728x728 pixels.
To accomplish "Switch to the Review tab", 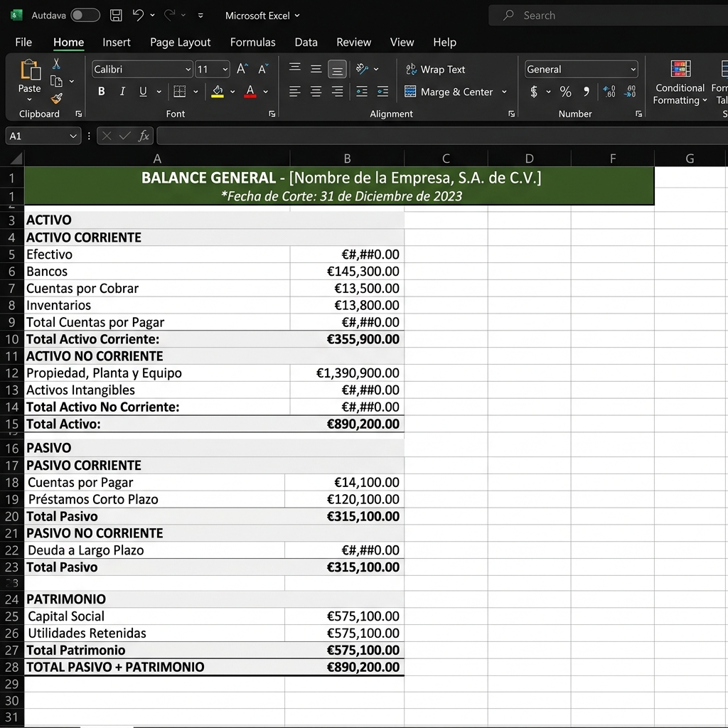I will tap(354, 42).
